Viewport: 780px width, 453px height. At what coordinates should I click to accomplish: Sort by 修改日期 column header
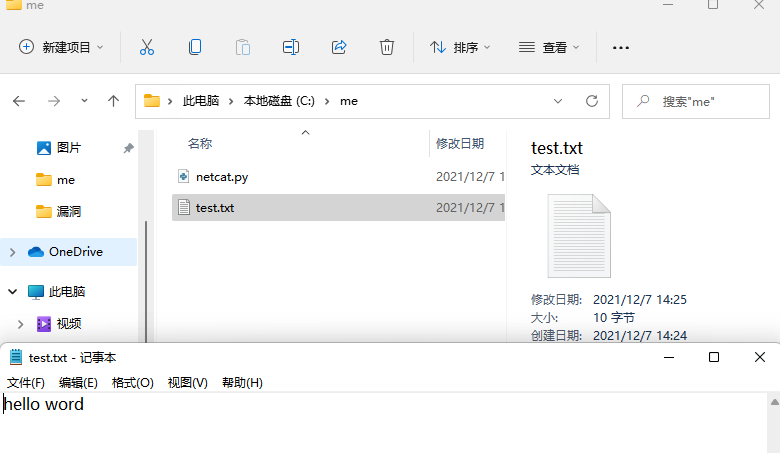coord(460,144)
